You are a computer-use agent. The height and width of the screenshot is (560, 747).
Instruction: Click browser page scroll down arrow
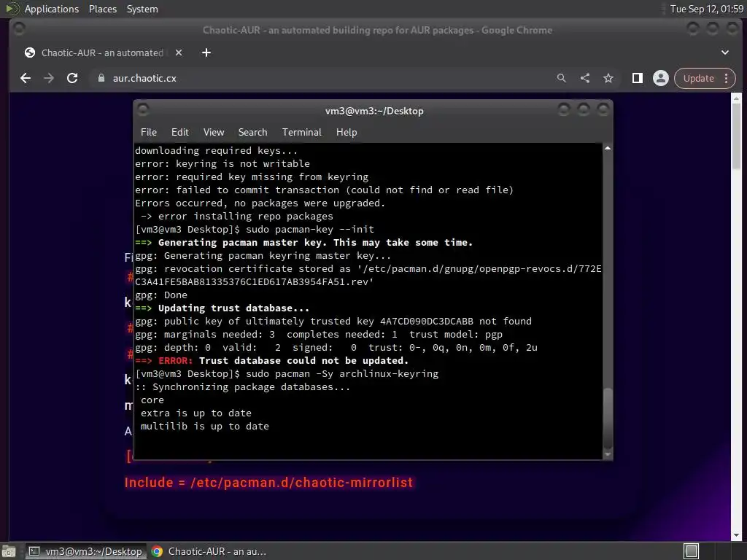[x=737, y=535]
